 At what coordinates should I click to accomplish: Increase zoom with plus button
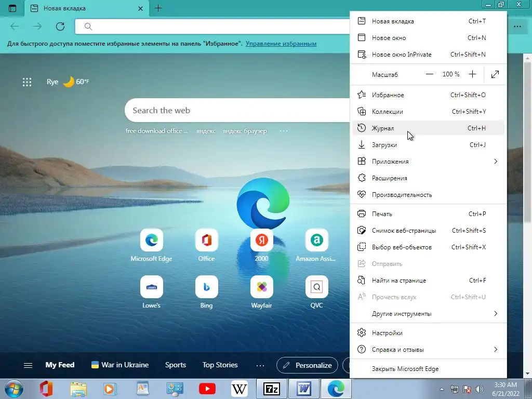[472, 74]
